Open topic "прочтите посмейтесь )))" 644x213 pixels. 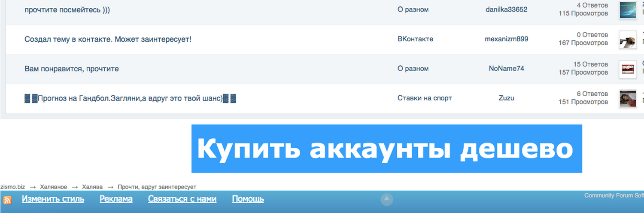point(67,9)
